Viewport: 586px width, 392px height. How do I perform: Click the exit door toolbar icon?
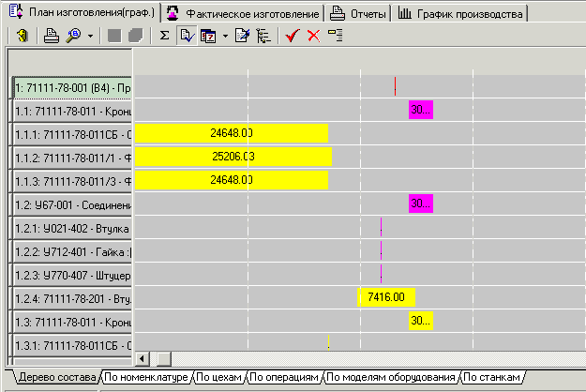(22, 36)
